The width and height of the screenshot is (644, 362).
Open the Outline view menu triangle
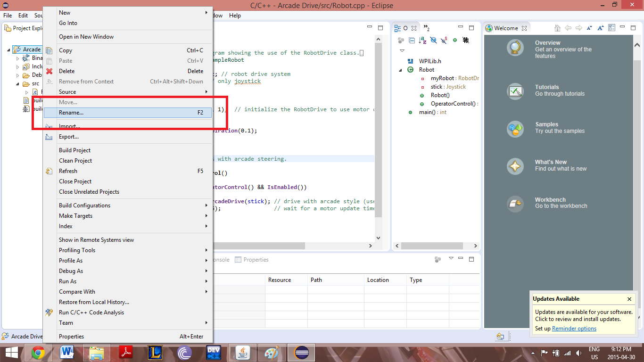click(x=402, y=51)
